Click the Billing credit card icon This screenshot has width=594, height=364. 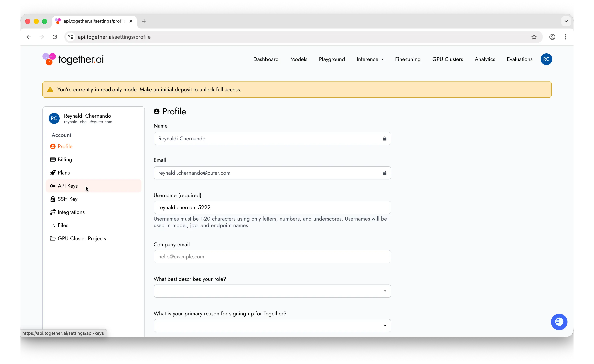click(53, 160)
